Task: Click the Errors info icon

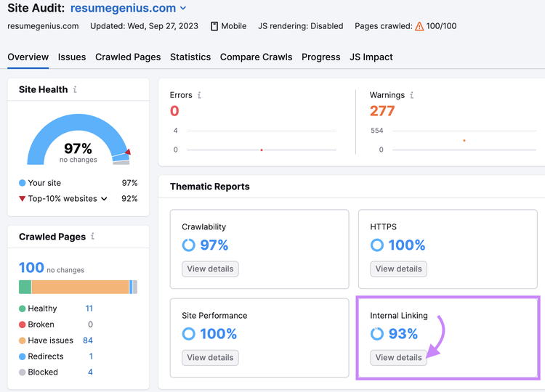Action: tap(199, 95)
